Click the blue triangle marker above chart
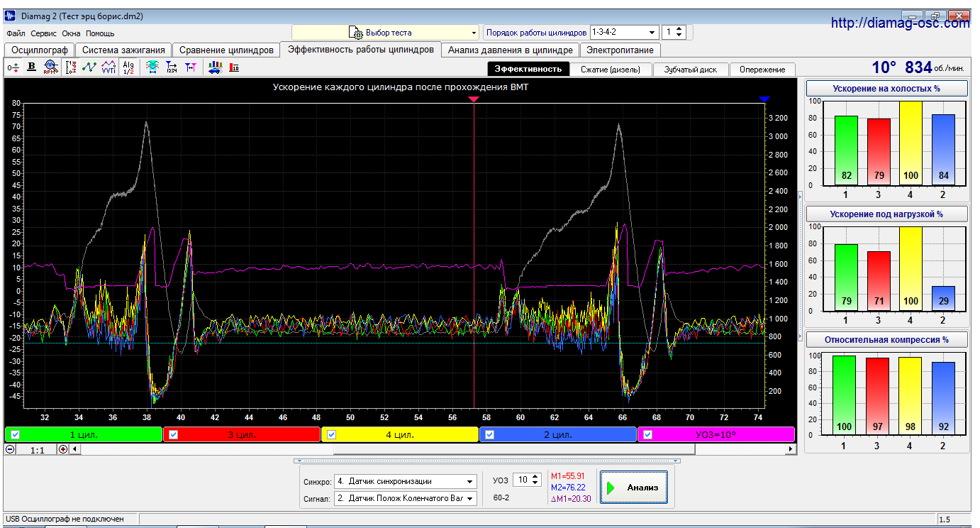The image size is (980, 528). point(764,99)
